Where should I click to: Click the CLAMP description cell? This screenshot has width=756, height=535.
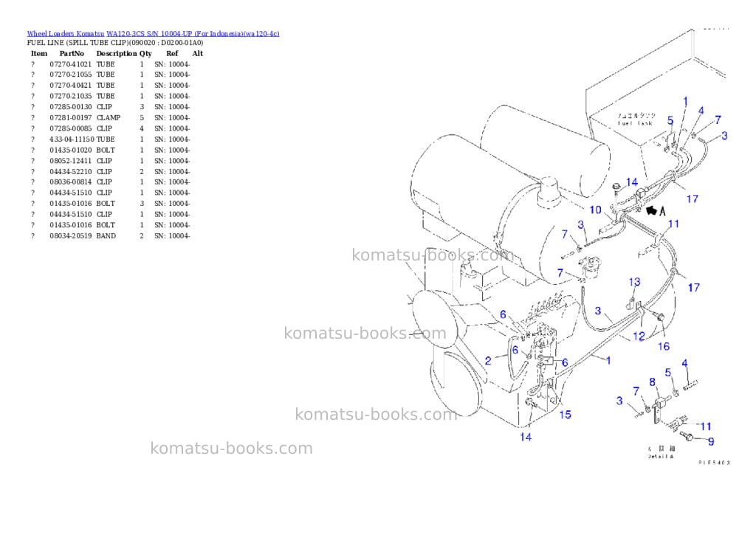109,117
